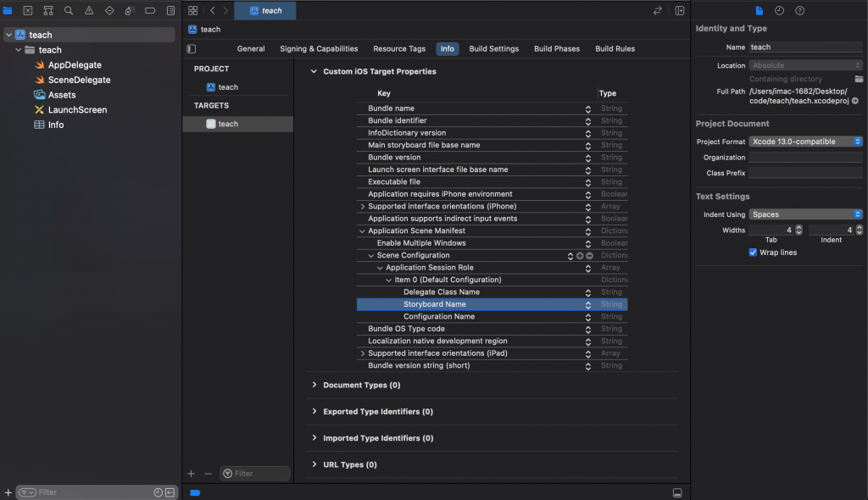Show the File inspector
The image size is (868, 500).
759,10
